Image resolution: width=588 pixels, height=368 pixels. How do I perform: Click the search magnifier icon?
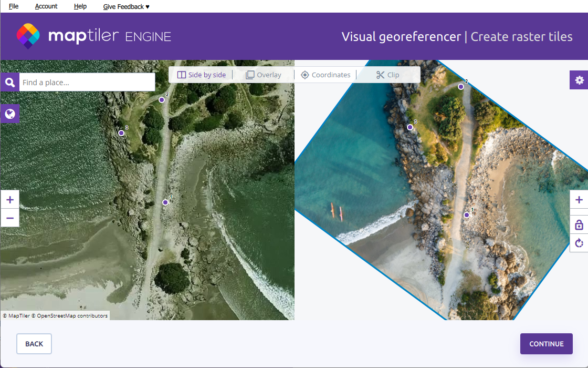tap(10, 82)
